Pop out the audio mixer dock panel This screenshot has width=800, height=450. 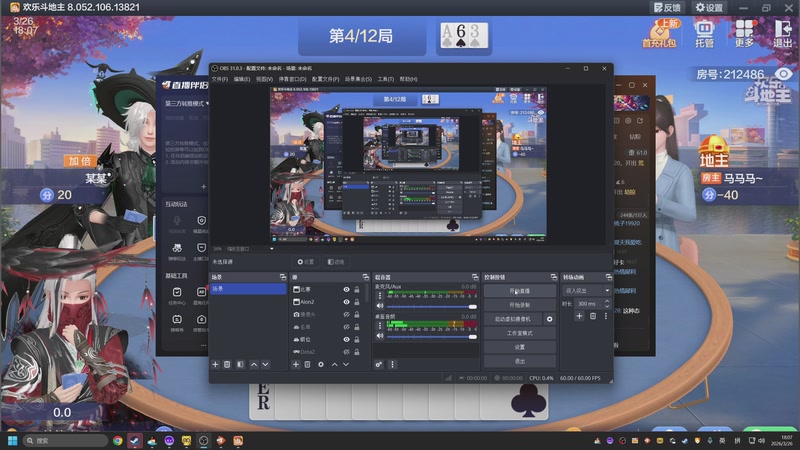475,277
